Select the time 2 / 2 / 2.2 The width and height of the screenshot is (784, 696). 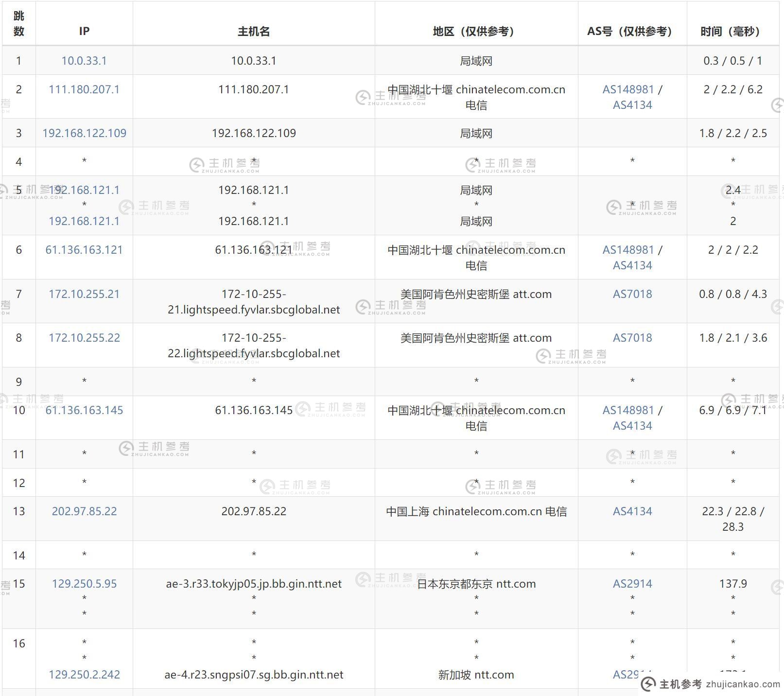(x=733, y=250)
